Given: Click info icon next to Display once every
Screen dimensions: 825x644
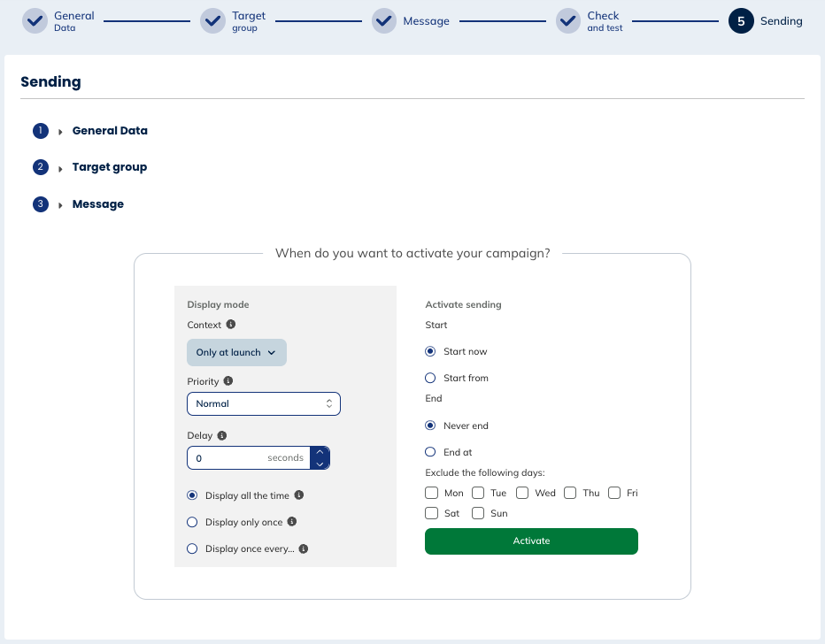Looking at the screenshot, I should click(x=304, y=549).
